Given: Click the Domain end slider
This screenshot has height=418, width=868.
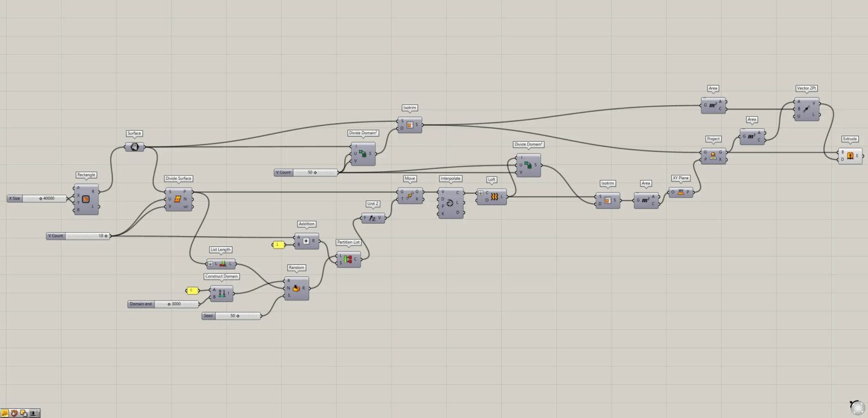Looking at the screenshot, I should (170, 304).
